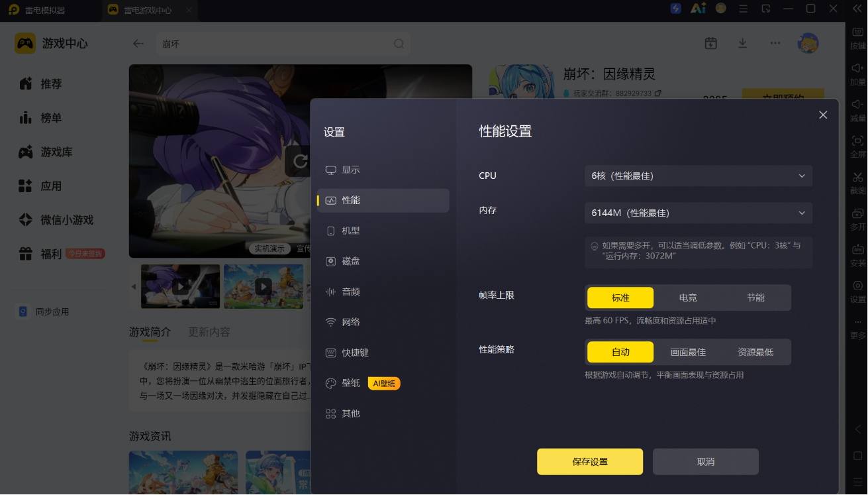Switch to the 游戏简介 tab
The height and width of the screenshot is (495, 868).
150,332
